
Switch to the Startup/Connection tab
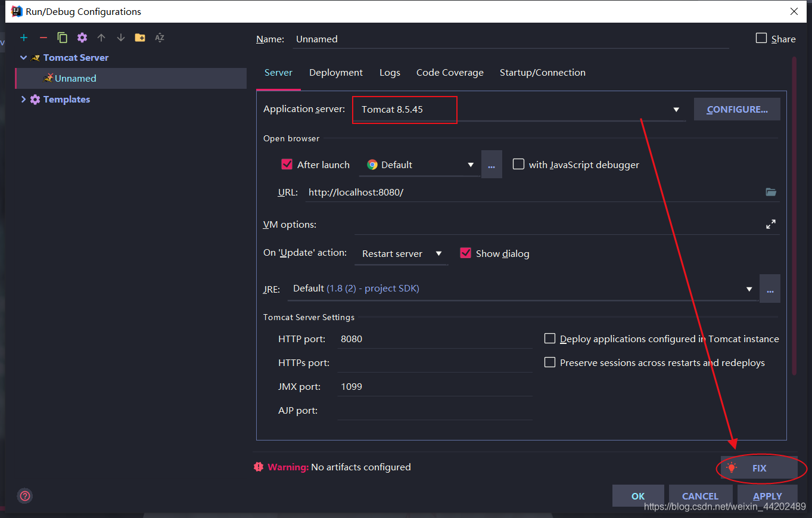coord(543,73)
